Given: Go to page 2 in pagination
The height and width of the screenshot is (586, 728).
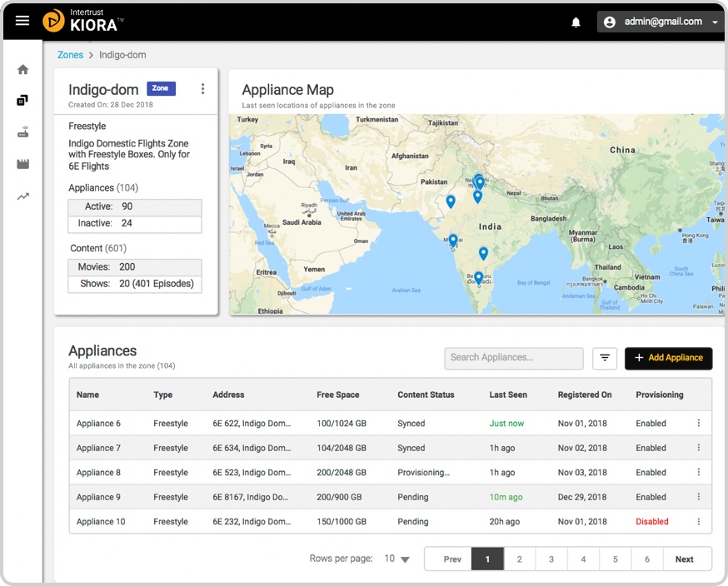Looking at the screenshot, I should (520, 559).
